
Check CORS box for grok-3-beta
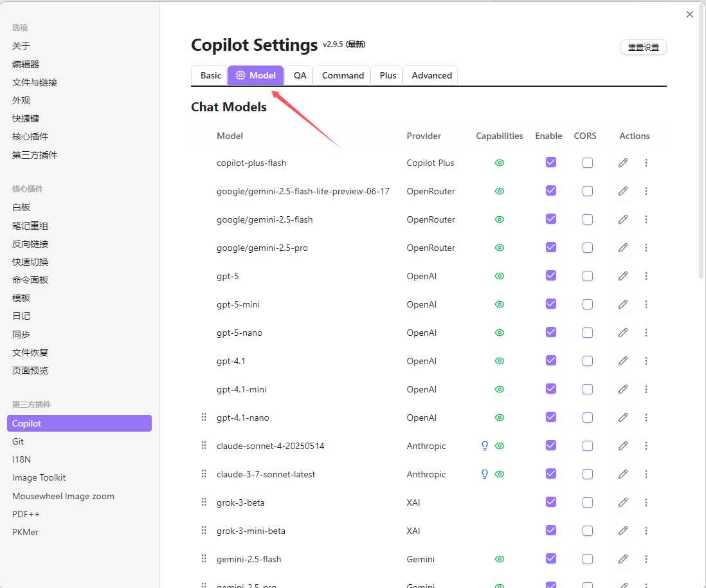588,502
